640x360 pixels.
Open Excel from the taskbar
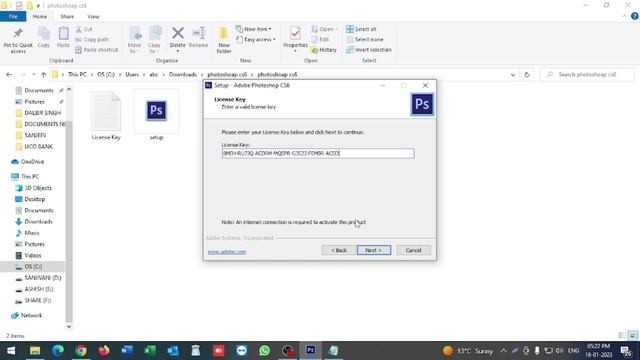[x=150, y=351]
